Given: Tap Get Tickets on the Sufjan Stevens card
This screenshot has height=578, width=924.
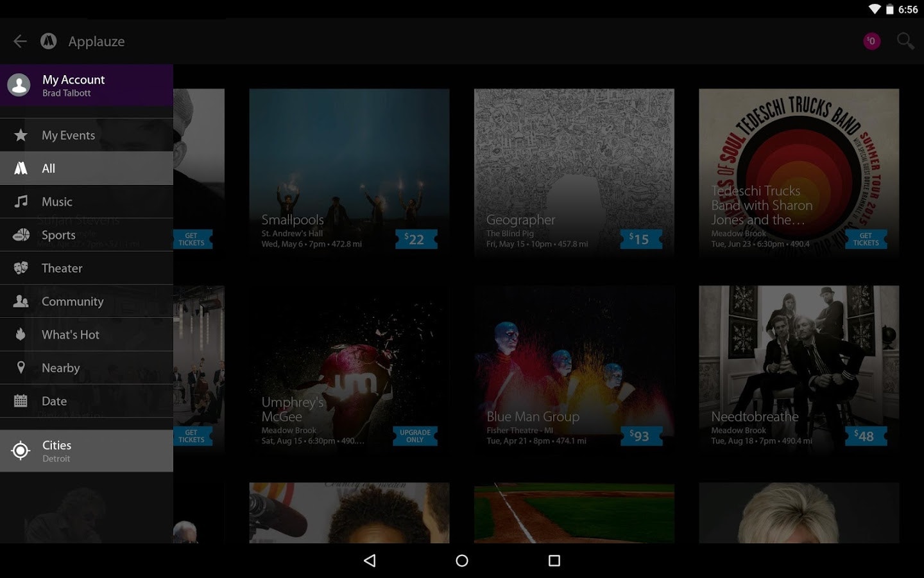Looking at the screenshot, I should [x=192, y=239].
